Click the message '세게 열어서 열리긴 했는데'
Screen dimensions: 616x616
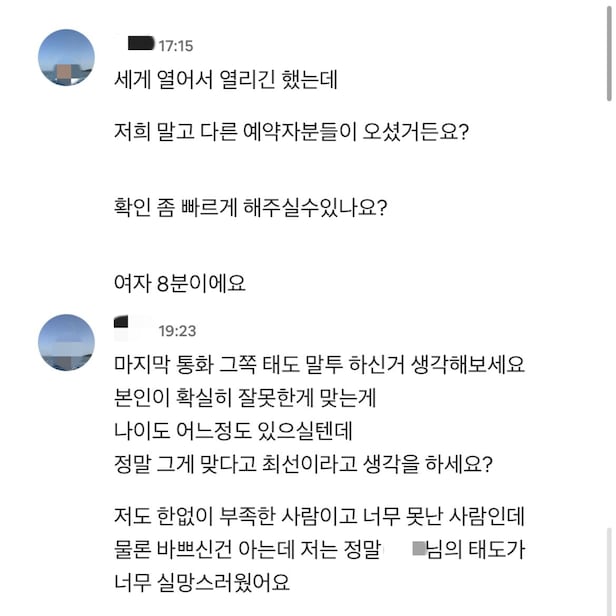coord(227,80)
